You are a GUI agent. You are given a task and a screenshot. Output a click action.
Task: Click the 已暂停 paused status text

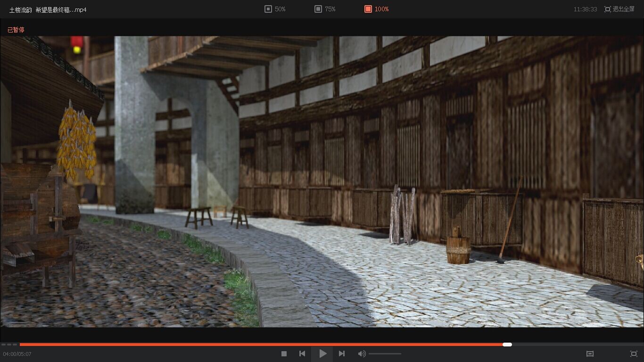click(x=16, y=30)
